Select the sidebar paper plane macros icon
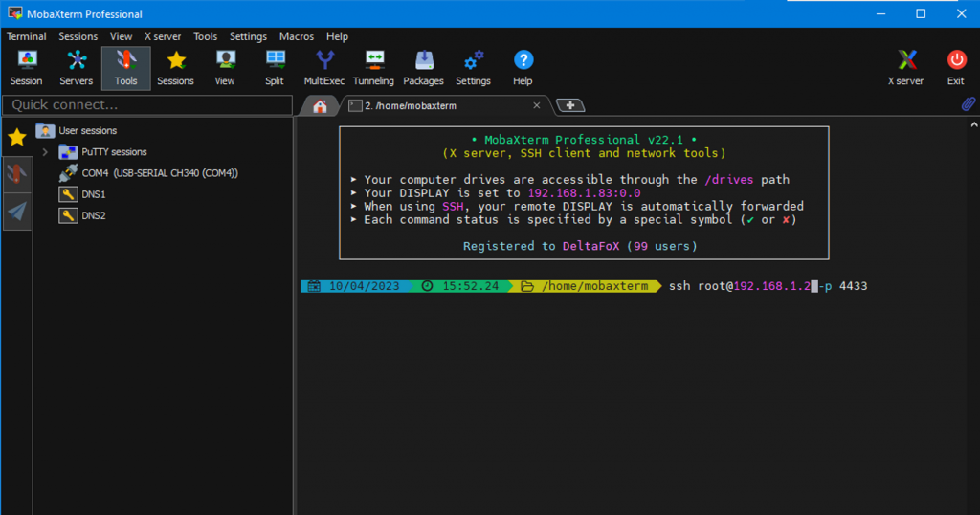Image resolution: width=980 pixels, height=515 pixels. [x=17, y=212]
